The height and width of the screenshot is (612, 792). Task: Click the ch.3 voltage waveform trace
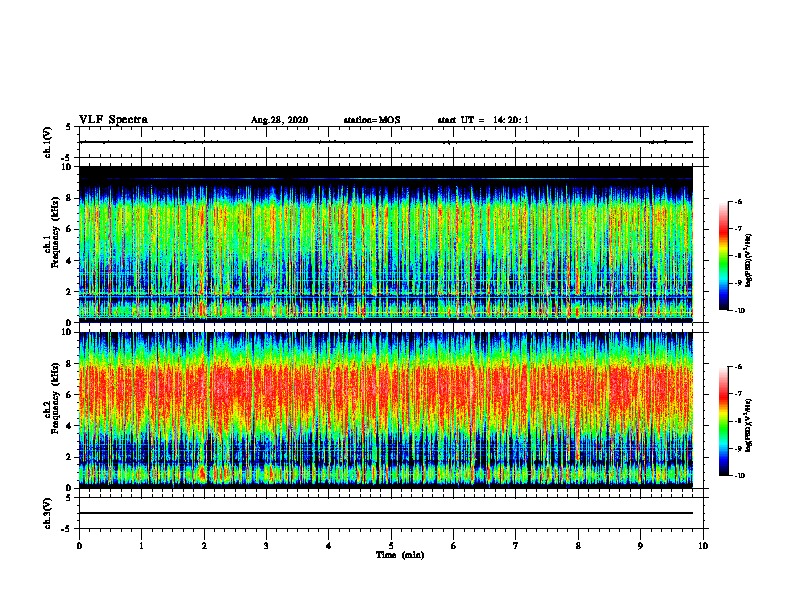pos(386,513)
